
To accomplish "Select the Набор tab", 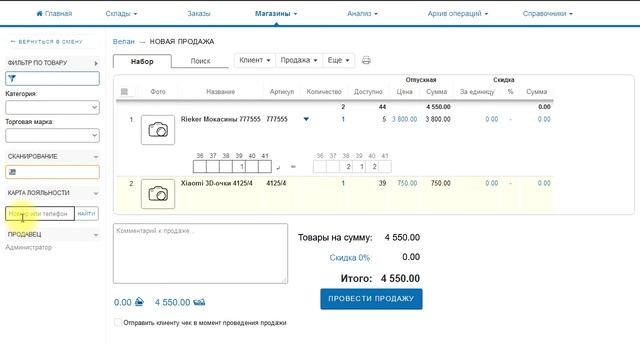I will pos(142,61).
